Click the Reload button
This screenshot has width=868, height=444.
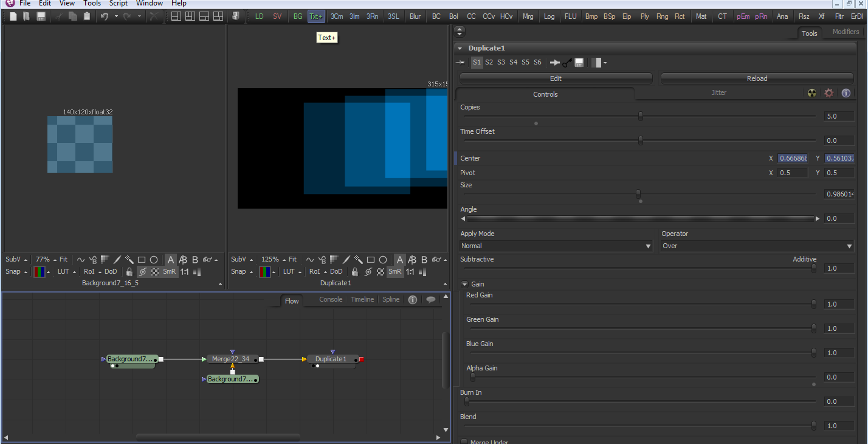757,78
